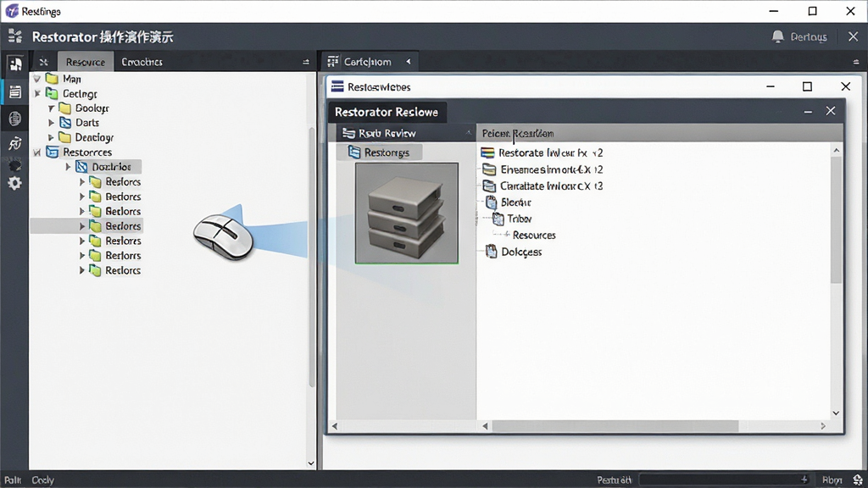868x488 pixels.
Task: Collapse the Doologr folder arrow
Action: (52, 108)
